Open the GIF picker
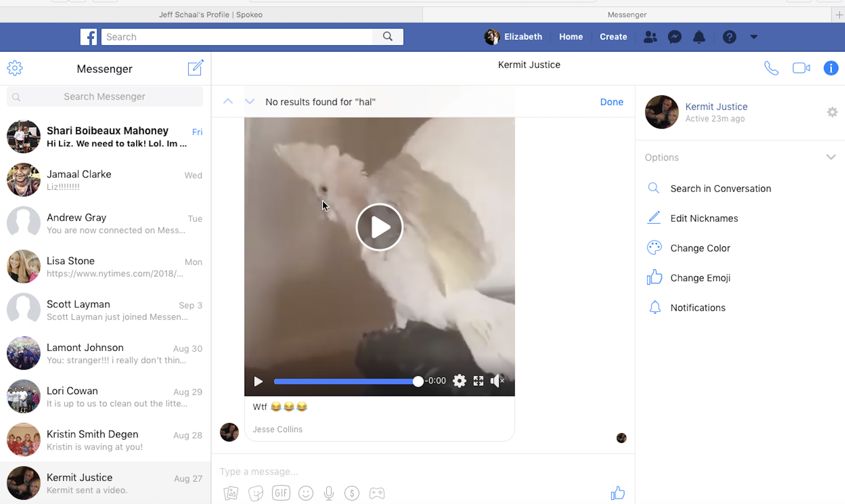 point(281,493)
